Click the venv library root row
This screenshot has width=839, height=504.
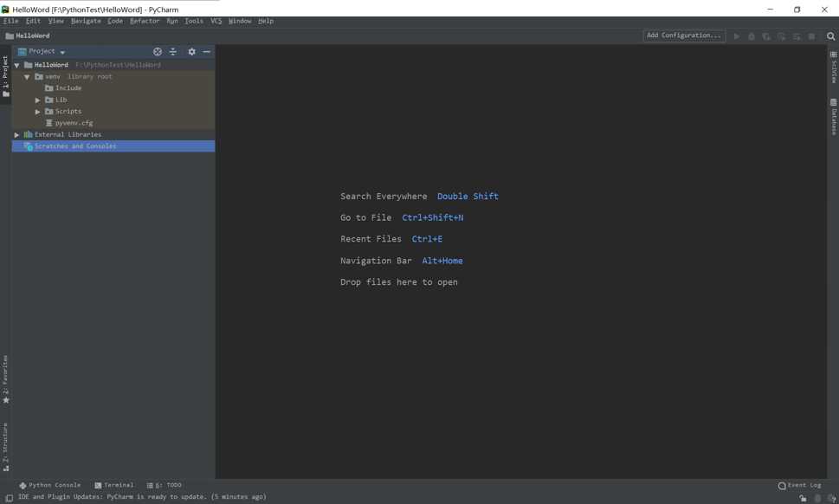coord(113,76)
